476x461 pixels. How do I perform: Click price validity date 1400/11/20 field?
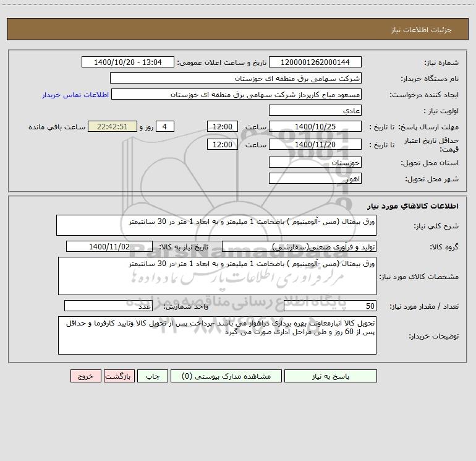315,144
